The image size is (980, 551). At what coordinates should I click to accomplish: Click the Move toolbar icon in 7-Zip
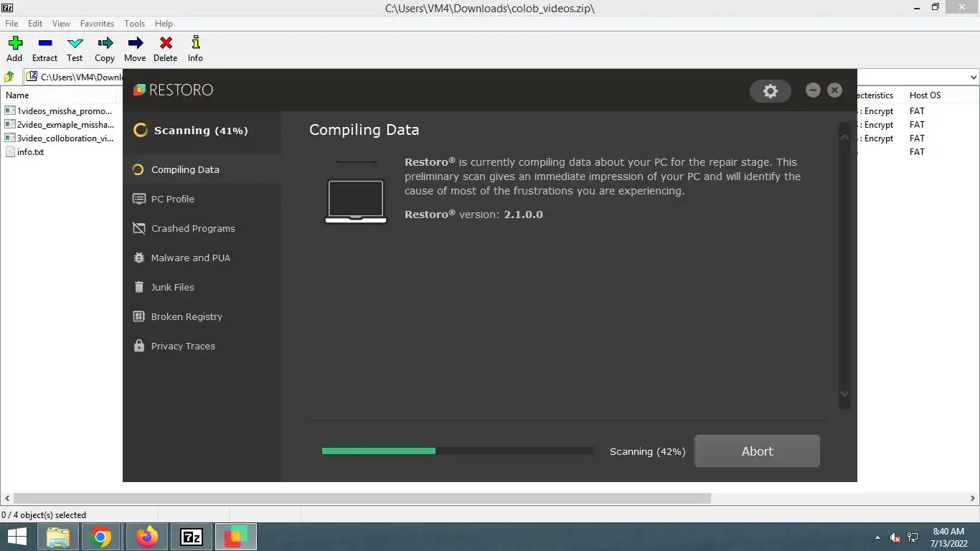[x=135, y=43]
